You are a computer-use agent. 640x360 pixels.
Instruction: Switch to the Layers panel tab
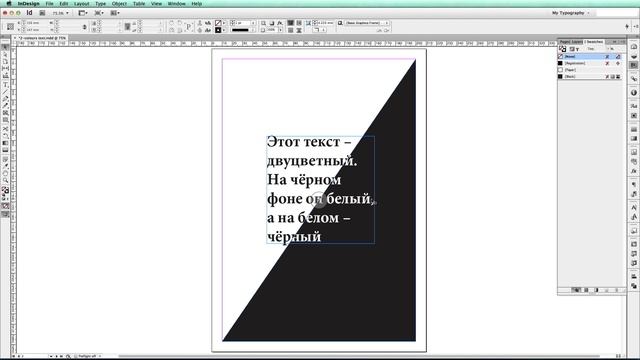[x=577, y=42]
